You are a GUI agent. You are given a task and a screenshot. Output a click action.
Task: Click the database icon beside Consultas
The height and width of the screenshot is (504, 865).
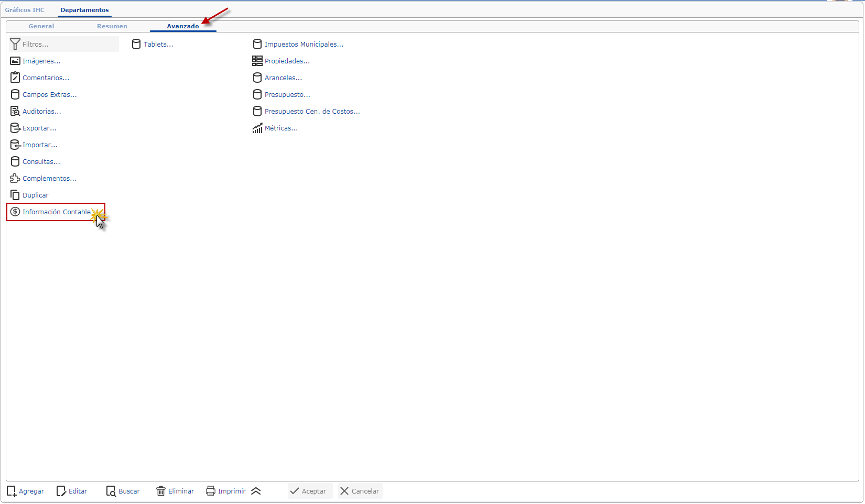click(x=15, y=162)
